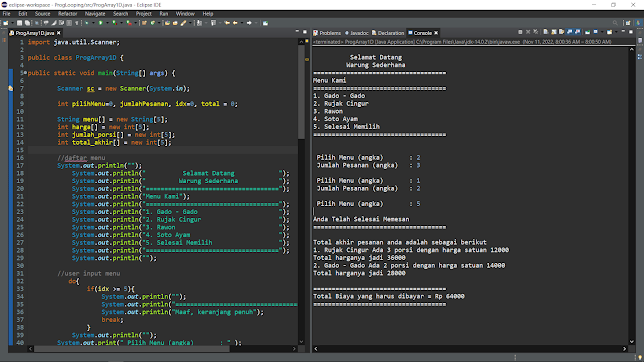The image size is (644, 362).
Task: Click the warning marker on line 7
Action: coord(11,88)
